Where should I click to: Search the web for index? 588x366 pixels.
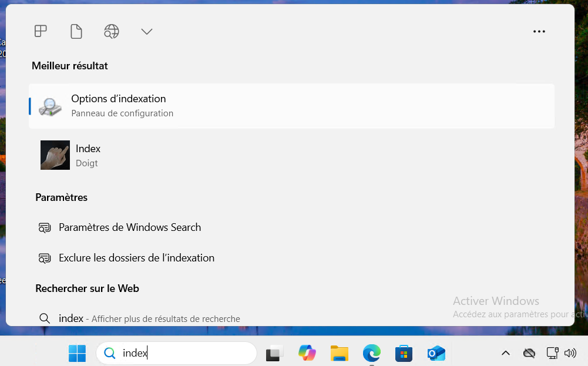[x=149, y=318]
